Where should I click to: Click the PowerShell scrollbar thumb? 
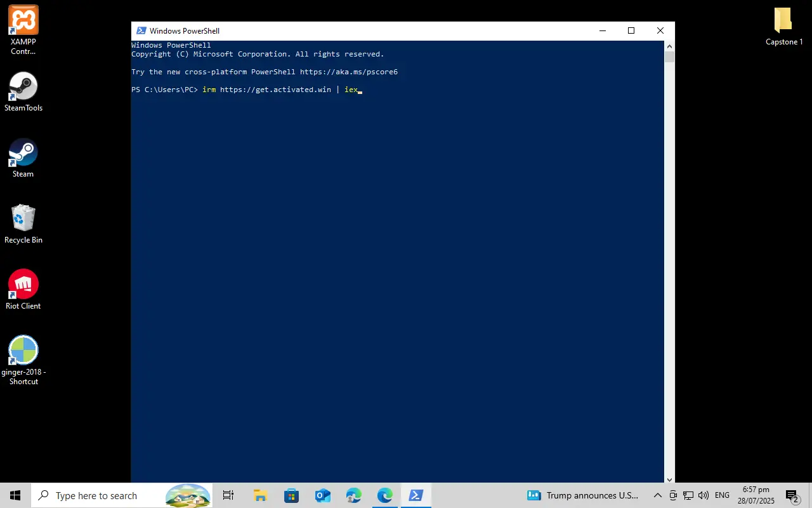point(669,57)
